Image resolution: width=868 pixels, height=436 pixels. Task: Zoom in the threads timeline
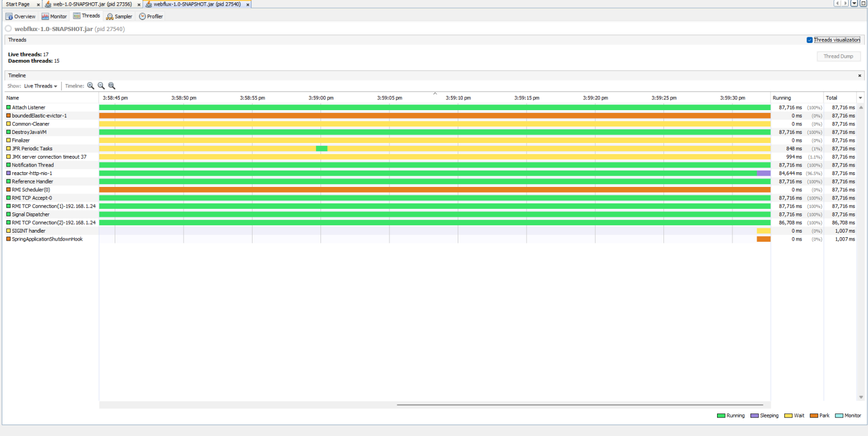click(x=90, y=86)
